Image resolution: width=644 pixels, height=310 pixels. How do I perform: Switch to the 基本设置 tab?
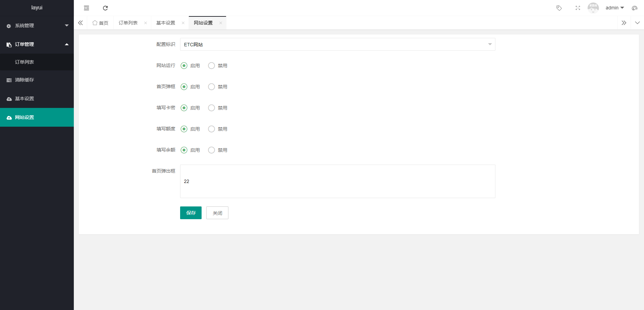[166, 23]
